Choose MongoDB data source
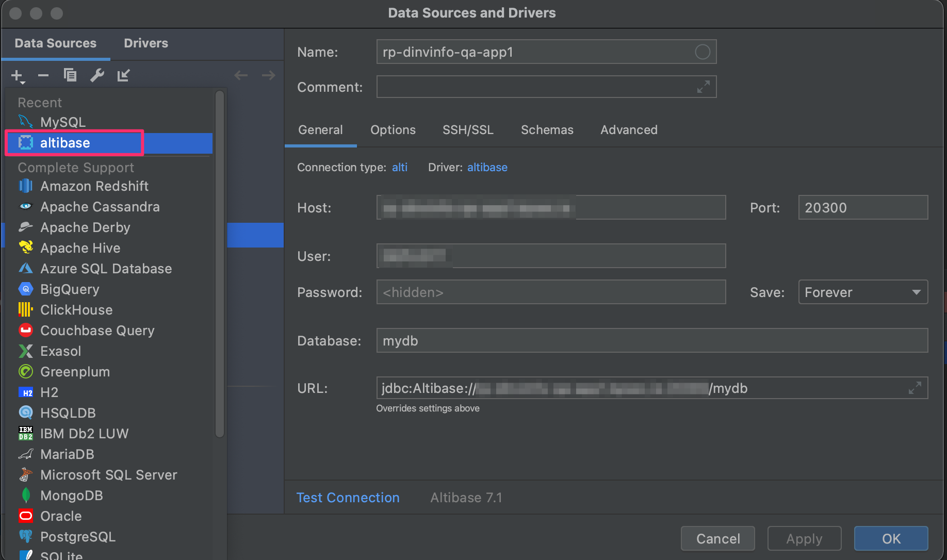Viewport: 947px width, 560px height. coord(109,496)
